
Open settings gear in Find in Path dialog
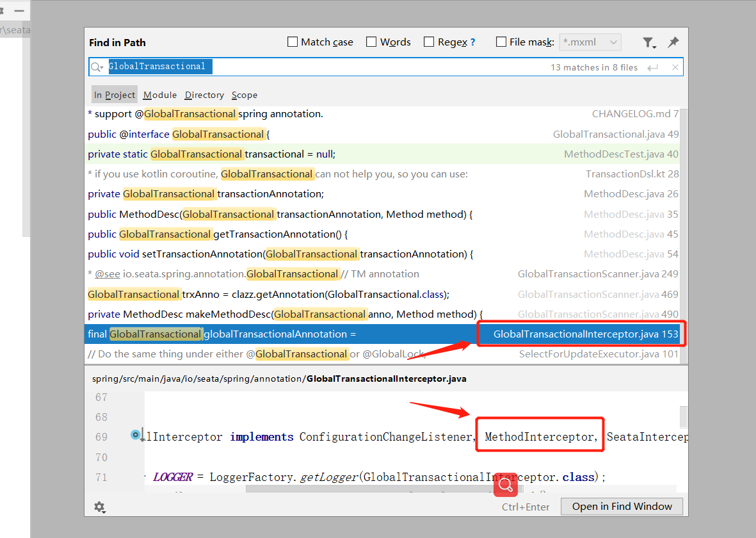pos(99,507)
